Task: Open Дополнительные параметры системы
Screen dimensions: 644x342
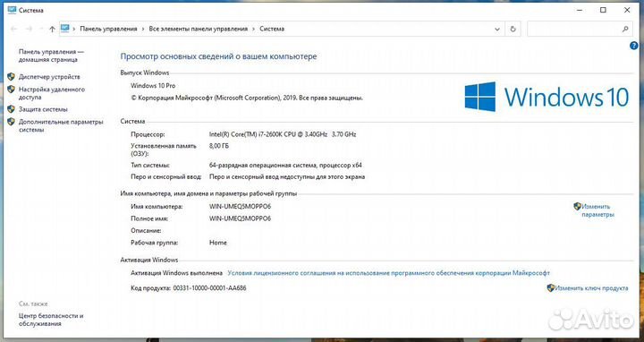Action: 61,125
